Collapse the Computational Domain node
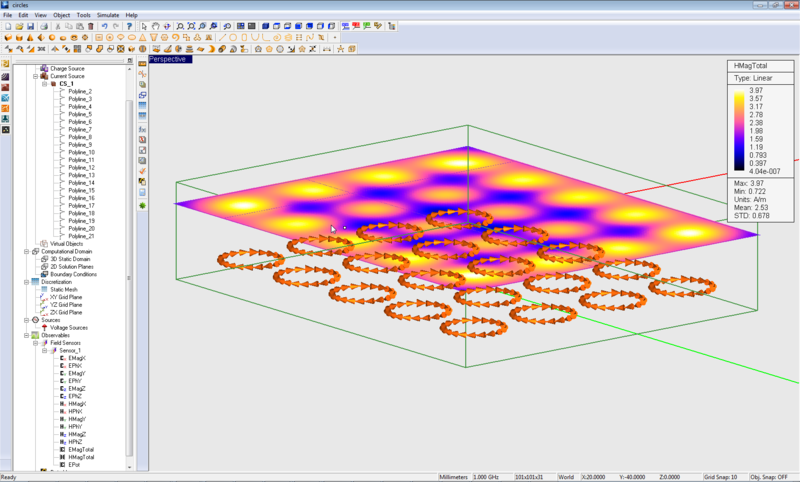 point(27,251)
